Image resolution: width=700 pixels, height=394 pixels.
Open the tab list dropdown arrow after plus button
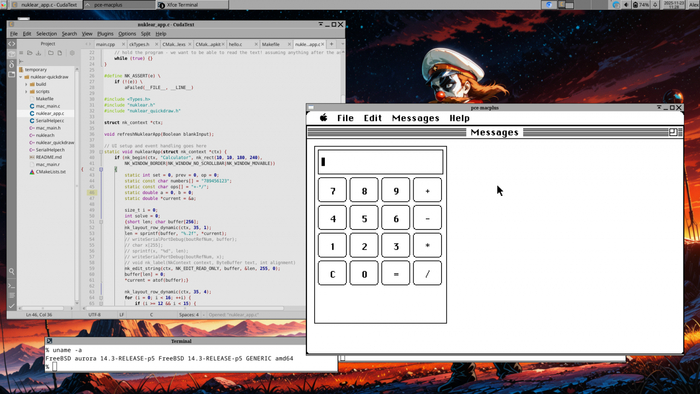(342, 44)
